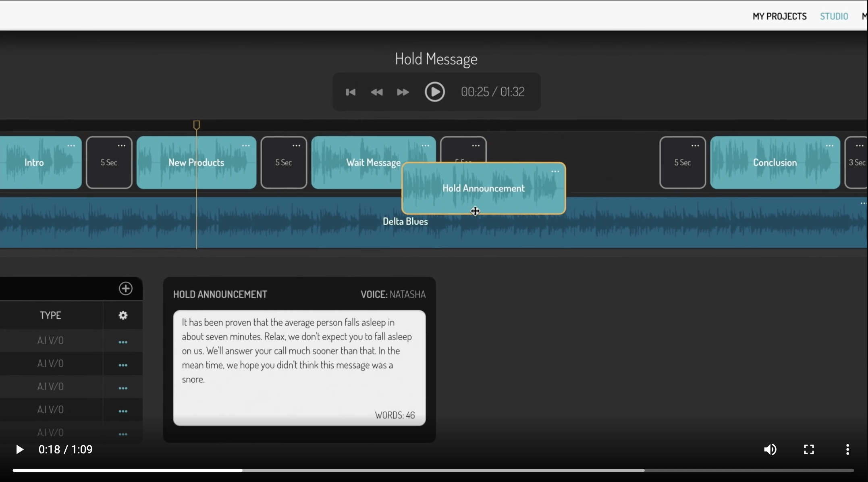This screenshot has width=868, height=482.
Task: Click the Hold Message project title
Action: [436, 59]
